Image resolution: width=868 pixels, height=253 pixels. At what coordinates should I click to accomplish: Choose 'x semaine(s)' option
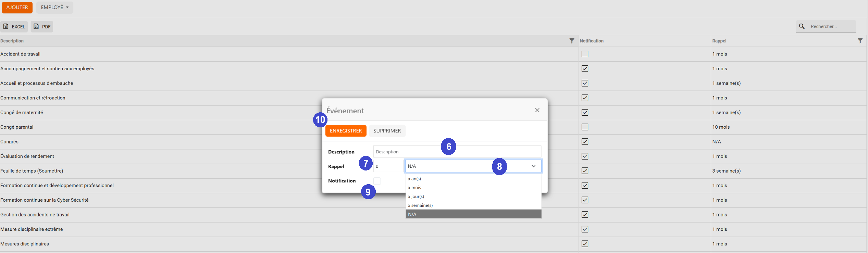tap(420, 205)
